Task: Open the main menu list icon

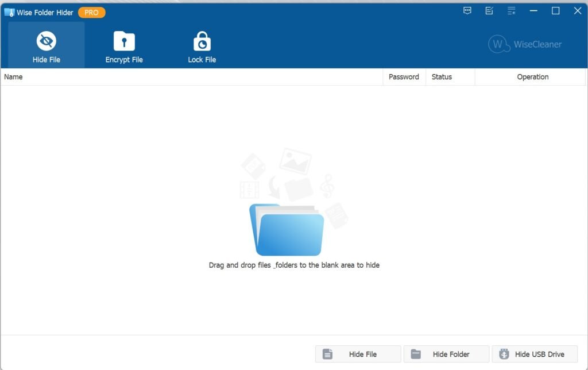Action: click(511, 11)
